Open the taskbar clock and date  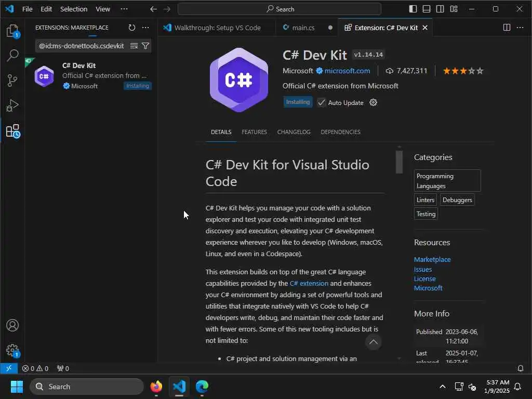[x=497, y=387]
